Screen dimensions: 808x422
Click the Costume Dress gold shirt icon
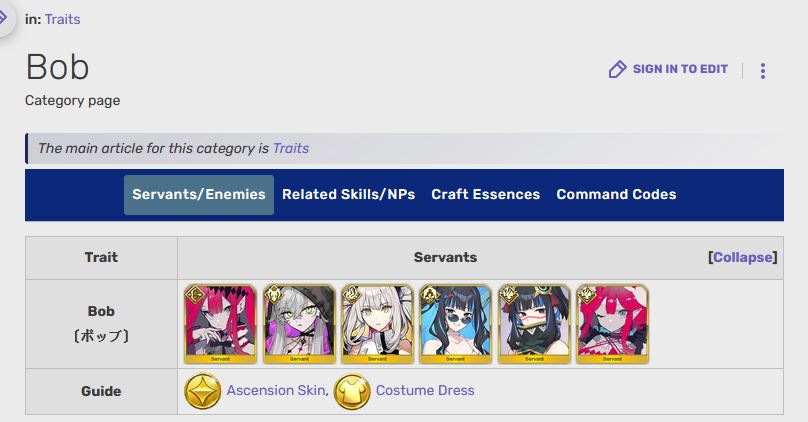(x=352, y=391)
